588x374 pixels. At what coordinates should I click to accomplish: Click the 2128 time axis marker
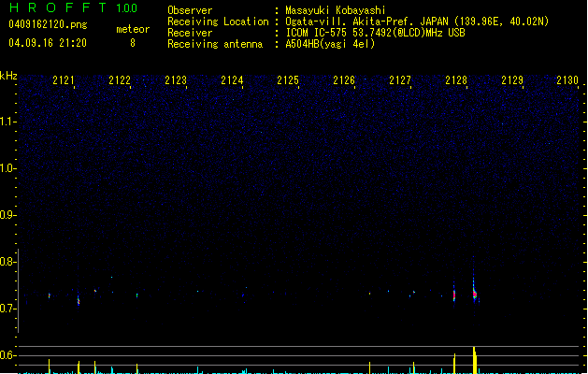coord(456,80)
